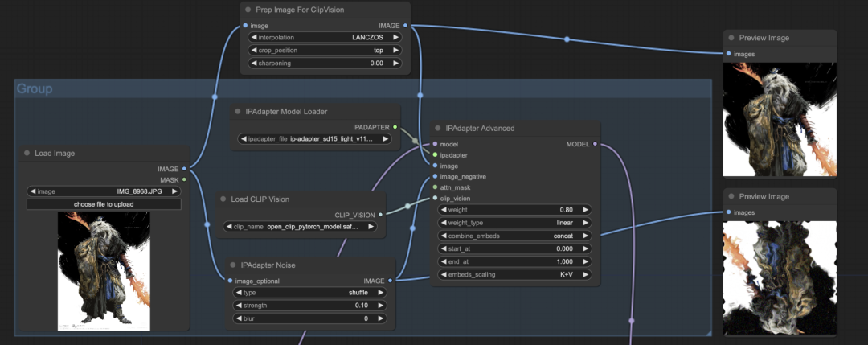The width and height of the screenshot is (868, 345).
Task: Decrease the sharpening value
Action: pos(254,64)
